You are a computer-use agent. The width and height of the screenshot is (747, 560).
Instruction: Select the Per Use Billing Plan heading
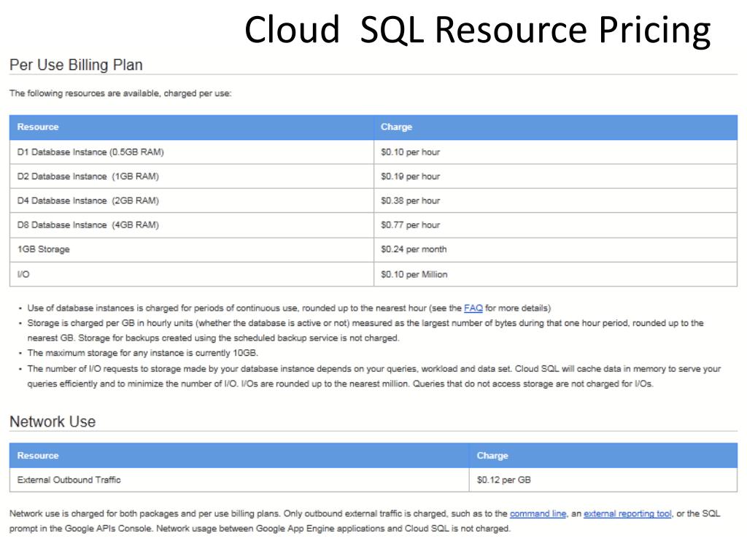pyautogui.click(x=76, y=65)
